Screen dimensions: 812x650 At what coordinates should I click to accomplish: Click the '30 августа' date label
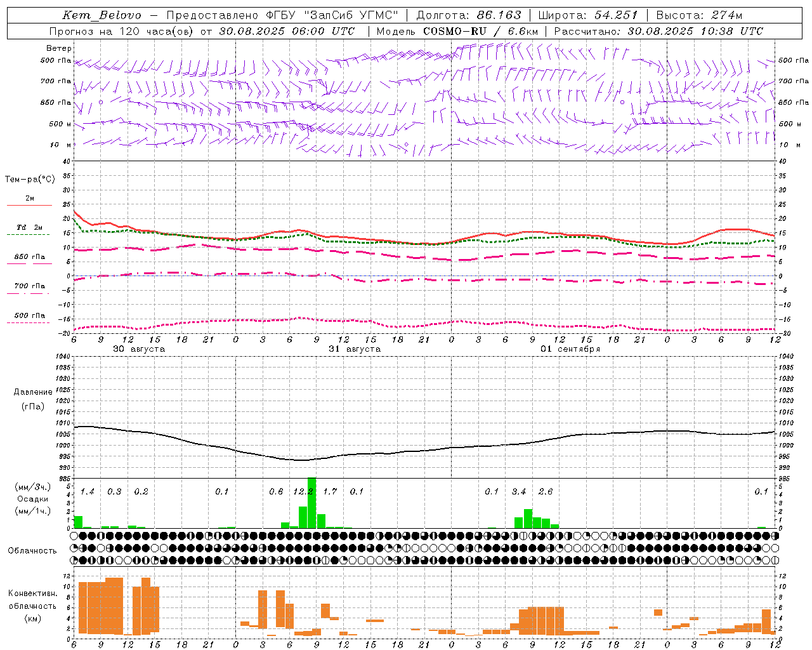[x=139, y=349]
